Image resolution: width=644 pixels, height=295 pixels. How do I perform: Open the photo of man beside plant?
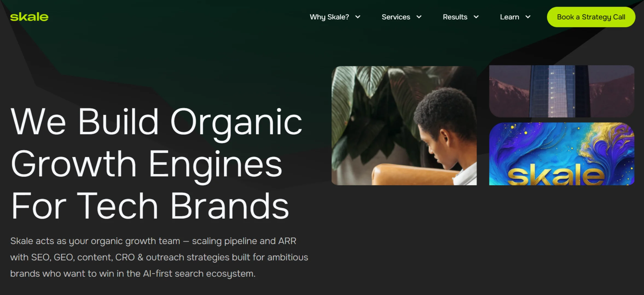(404, 126)
